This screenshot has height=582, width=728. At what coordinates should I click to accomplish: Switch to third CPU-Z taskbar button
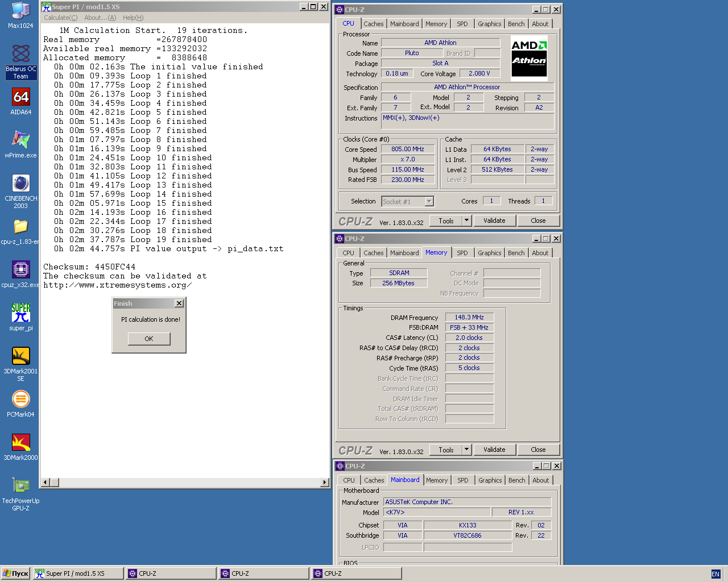(x=356, y=573)
